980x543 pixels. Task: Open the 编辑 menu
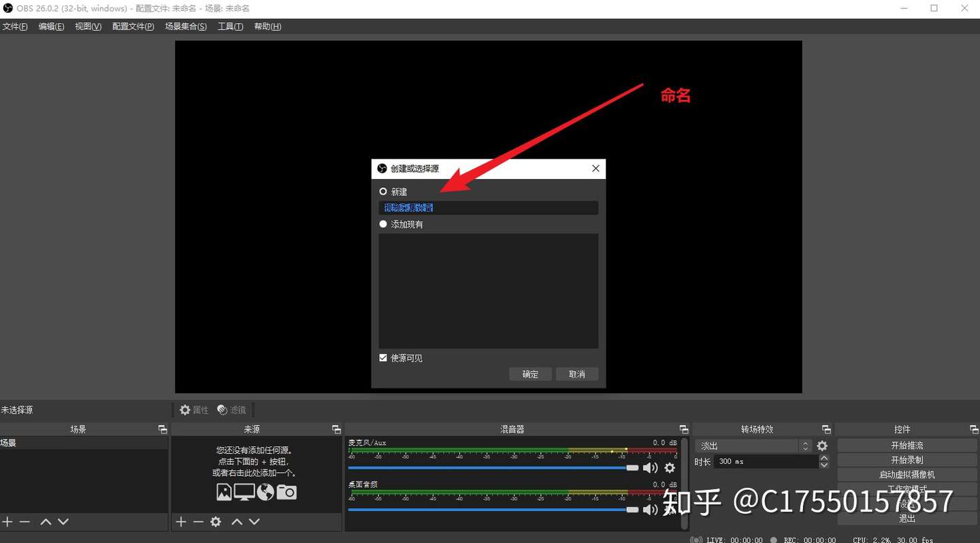pyautogui.click(x=51, y=27)
